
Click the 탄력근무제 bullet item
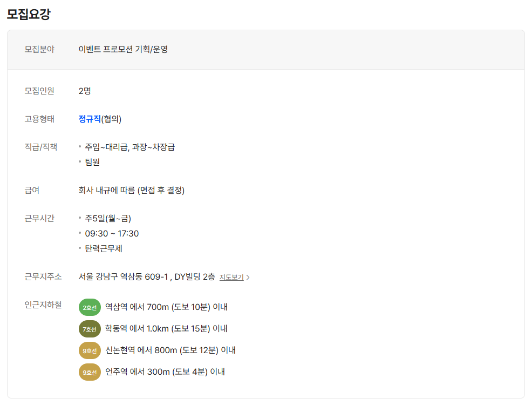click(104, 248)
